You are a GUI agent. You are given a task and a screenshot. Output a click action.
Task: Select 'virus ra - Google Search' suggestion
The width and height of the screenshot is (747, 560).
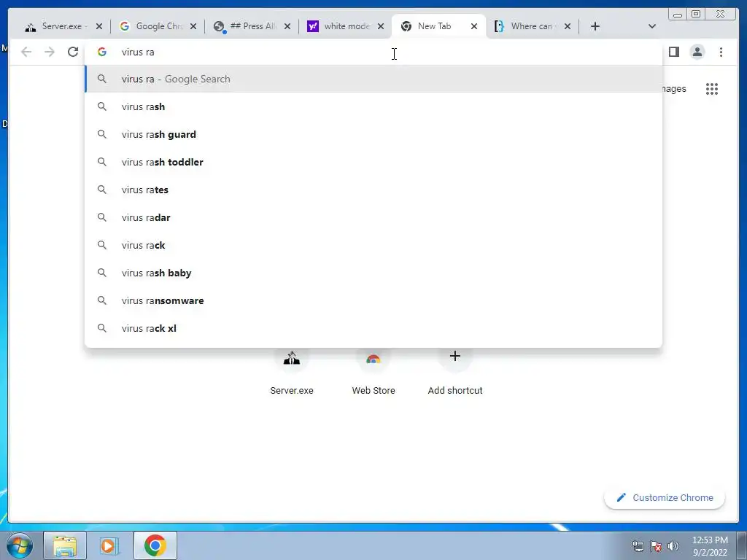tap(373, 79)
